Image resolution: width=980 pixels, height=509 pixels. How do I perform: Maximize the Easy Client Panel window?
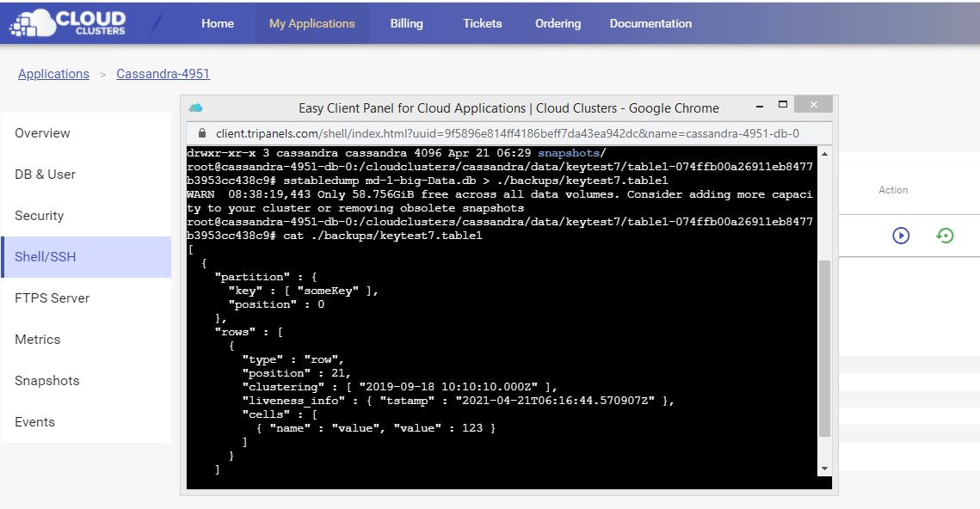[x=782, y=104]
